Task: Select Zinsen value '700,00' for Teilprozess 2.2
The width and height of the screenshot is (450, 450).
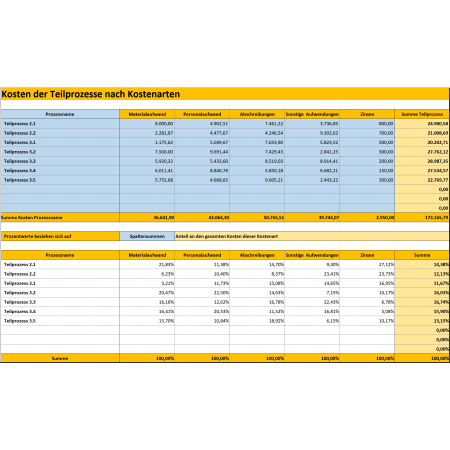Action: pos(367,133)
